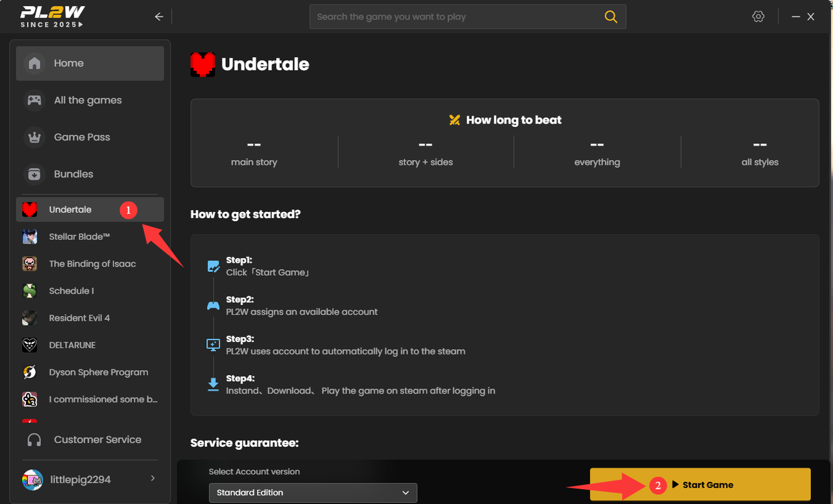Click the Resident Evil 4 icon
The height and width of the screenshot is (504, 833).
29,318
